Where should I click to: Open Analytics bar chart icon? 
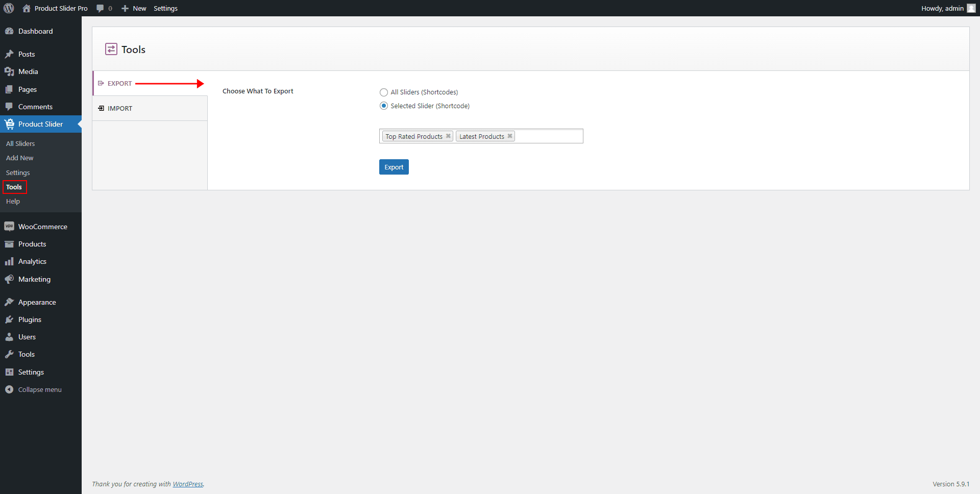[x=9, y=261]
